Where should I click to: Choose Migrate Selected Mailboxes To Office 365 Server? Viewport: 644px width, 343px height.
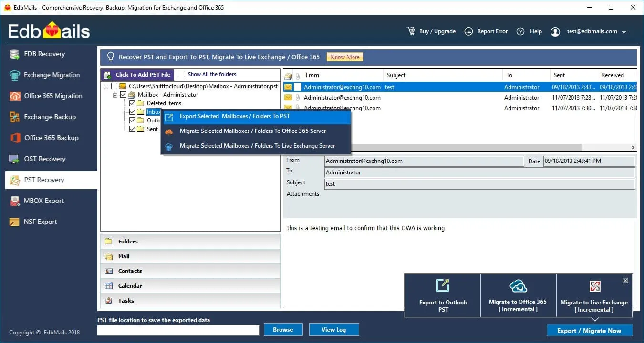tap(256, 131)
